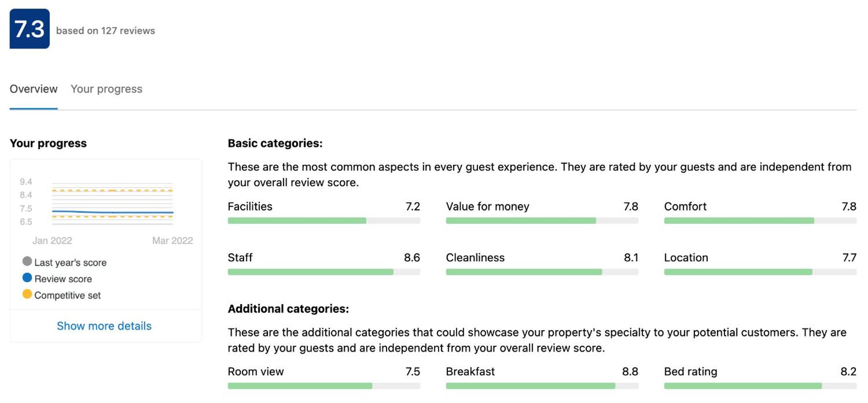
Task: Toggle the Competitive set legend dot
Action: [27, 294]
